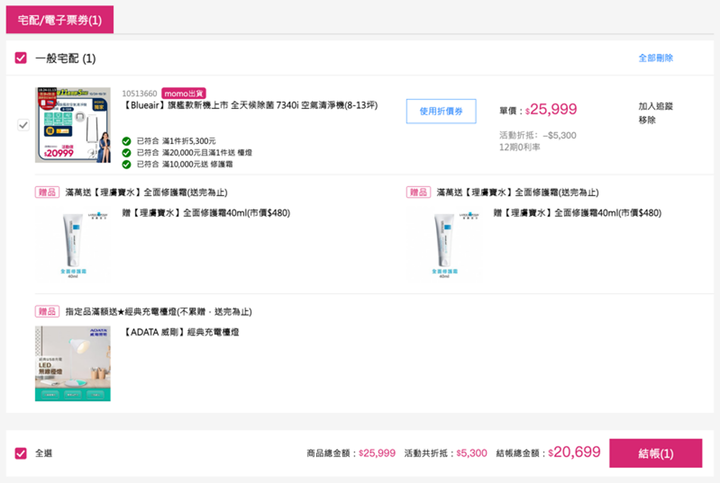Click green check icon beside 滿10,000元送 修護霜
720x483 pixels.
pyautogui.click(x=126, y=164)
